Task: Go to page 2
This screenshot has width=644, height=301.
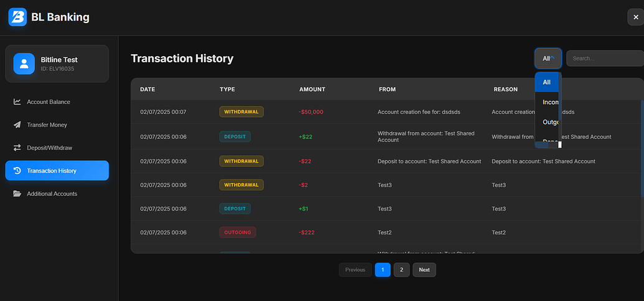Action: pyautogui.click(x=402, y=270)
